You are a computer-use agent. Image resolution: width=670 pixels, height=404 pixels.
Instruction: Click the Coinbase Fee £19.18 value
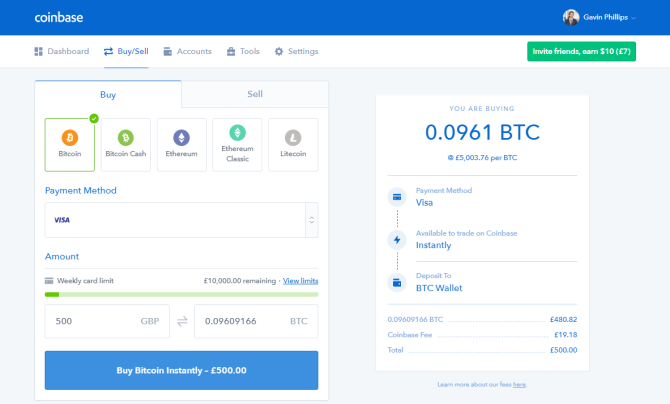(566, 335)
